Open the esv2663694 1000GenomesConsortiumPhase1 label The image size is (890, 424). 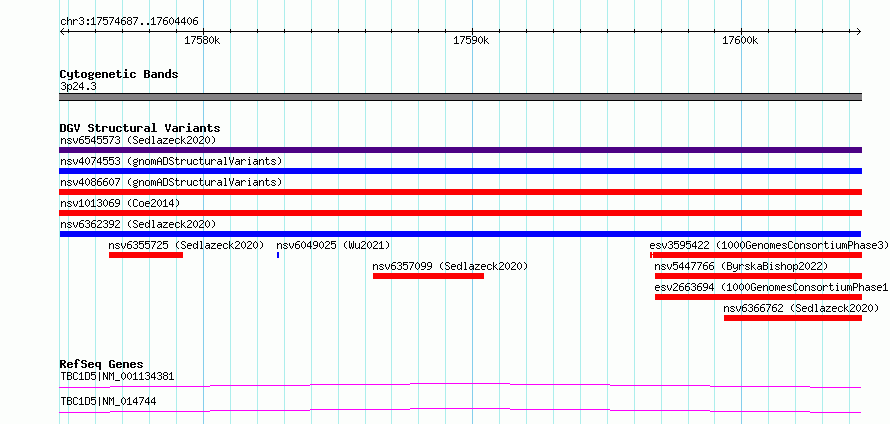pos(771,287)
